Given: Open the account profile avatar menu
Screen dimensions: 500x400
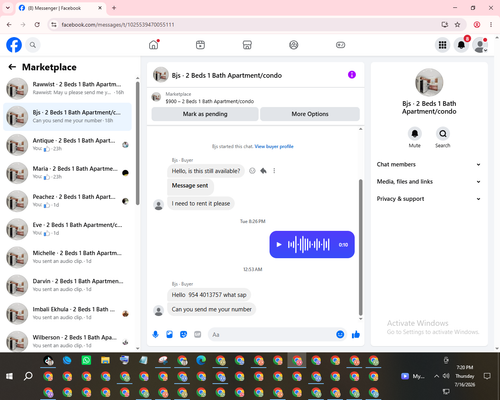Looking at the screenshot, I should tap(480, 45).
